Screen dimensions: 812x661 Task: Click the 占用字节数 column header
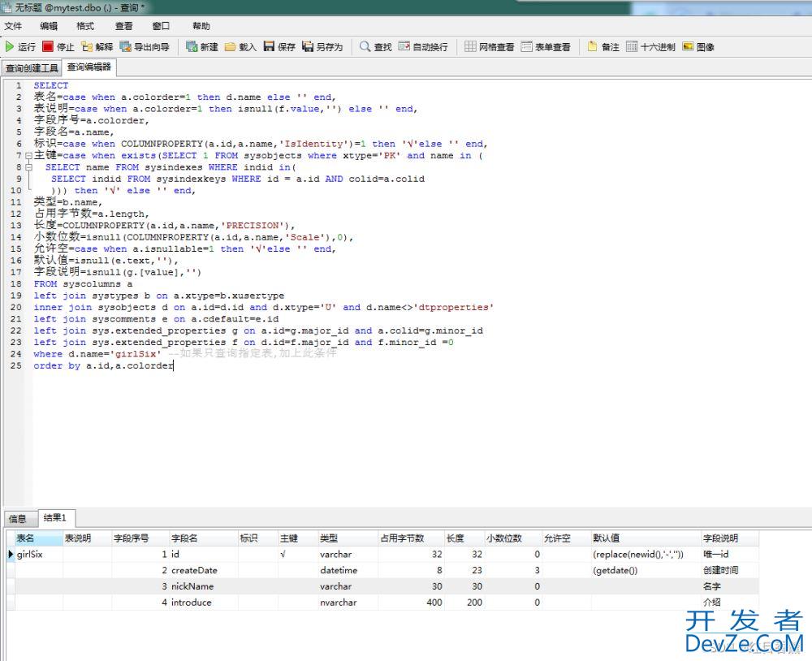(x=411, y=538)
